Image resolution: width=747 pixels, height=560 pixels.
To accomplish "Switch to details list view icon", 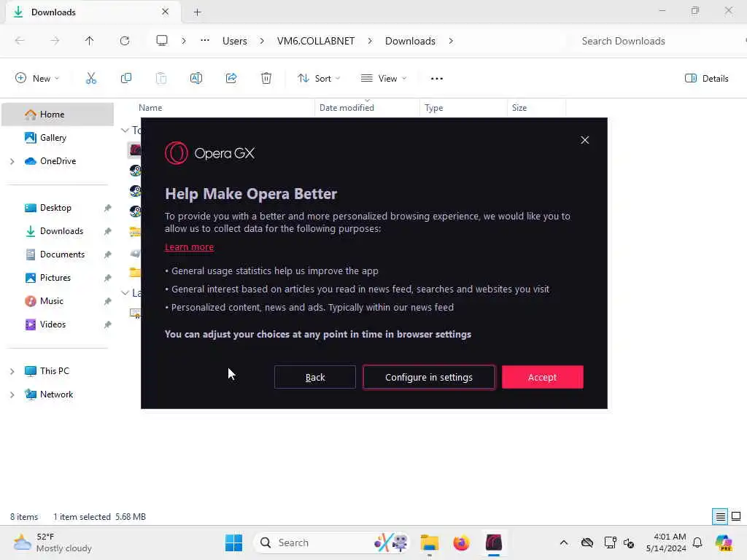I will 720,517.
